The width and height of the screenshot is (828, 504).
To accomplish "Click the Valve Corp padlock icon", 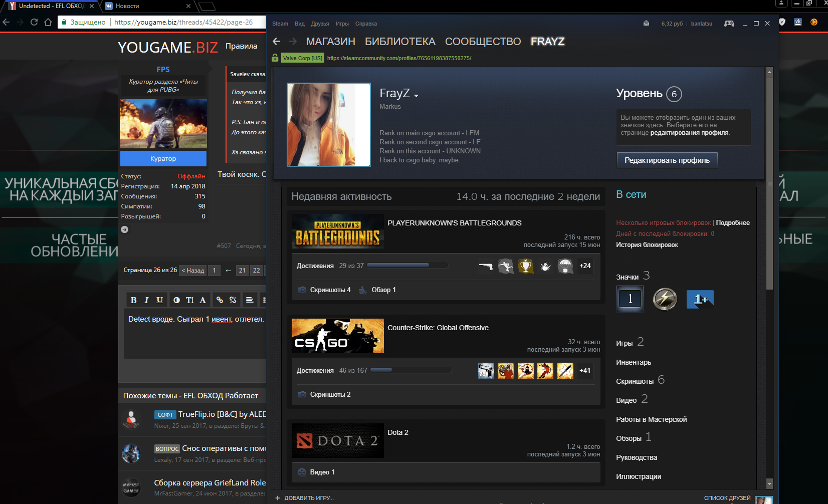I will tap(275, 58).
